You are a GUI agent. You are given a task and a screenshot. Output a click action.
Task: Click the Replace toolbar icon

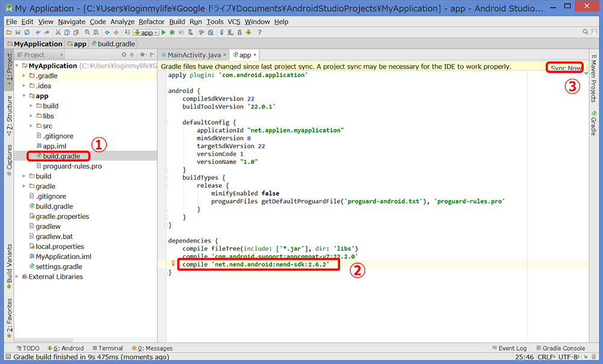tap(96, 33)
